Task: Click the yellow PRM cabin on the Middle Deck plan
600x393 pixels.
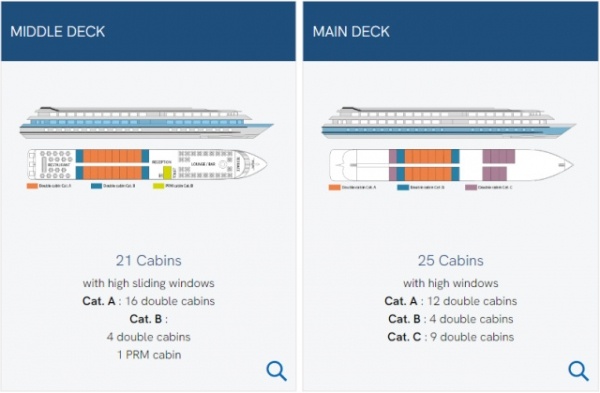Action: (167, 173)
